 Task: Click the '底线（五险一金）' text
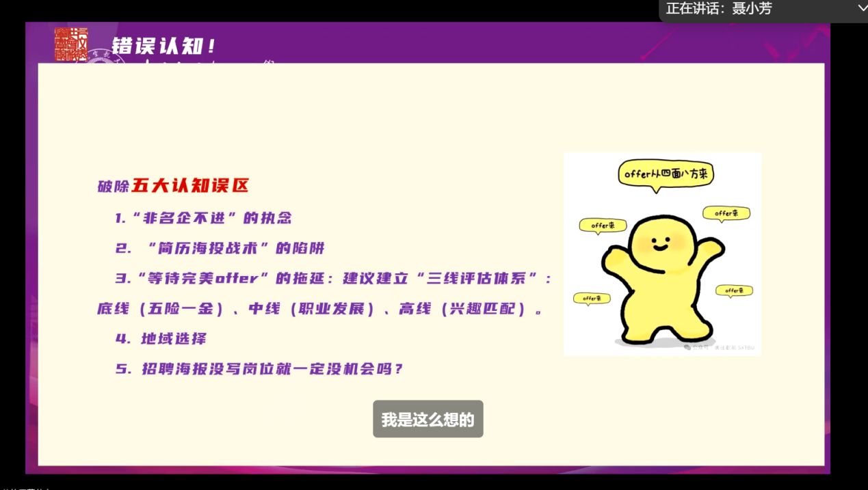(161, 309)
